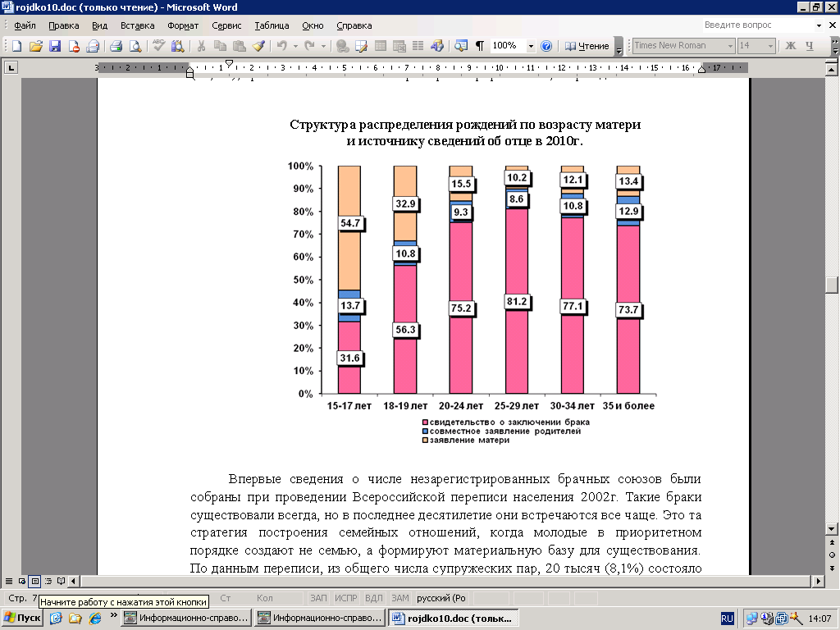This screenshot has width=840, height=630.
Task: Open the Research pane icon
Action: [x=177, y=46]
